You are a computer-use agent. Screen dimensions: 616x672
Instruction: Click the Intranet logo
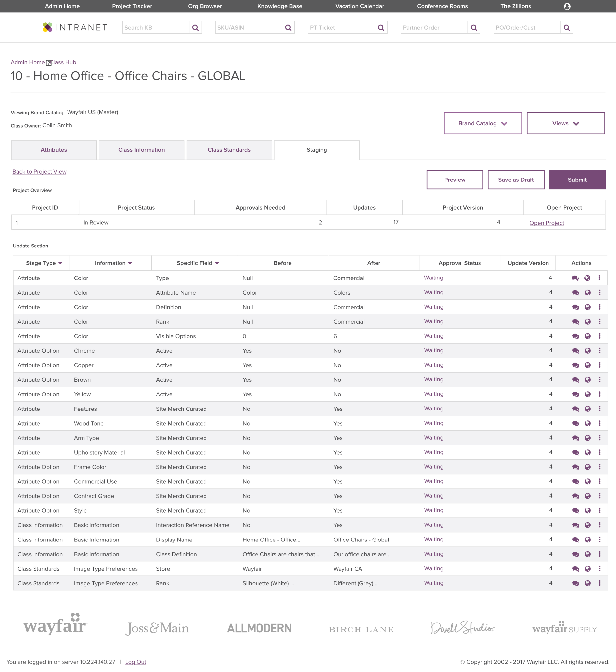pyautogui.click(x=75, y=27)
